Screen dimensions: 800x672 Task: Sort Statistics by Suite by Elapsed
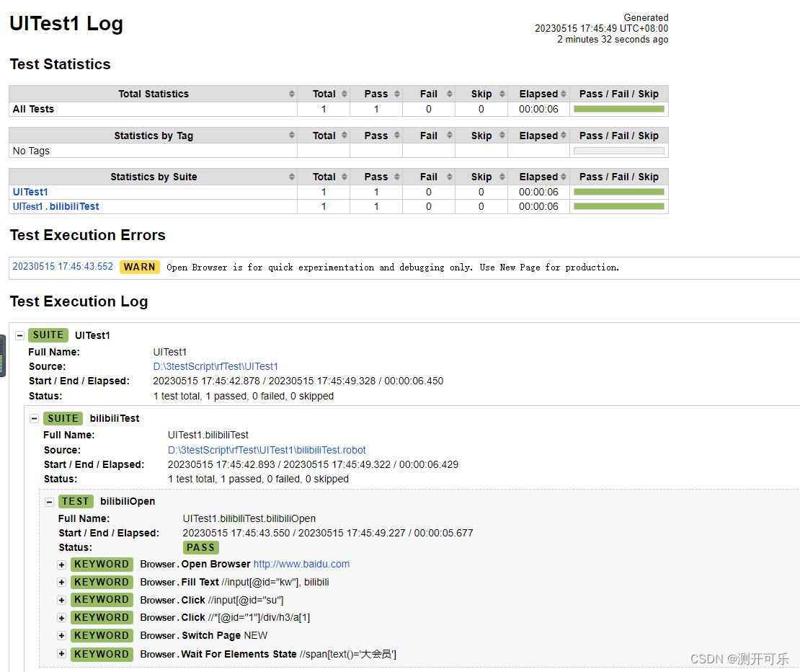coord(564,177)
